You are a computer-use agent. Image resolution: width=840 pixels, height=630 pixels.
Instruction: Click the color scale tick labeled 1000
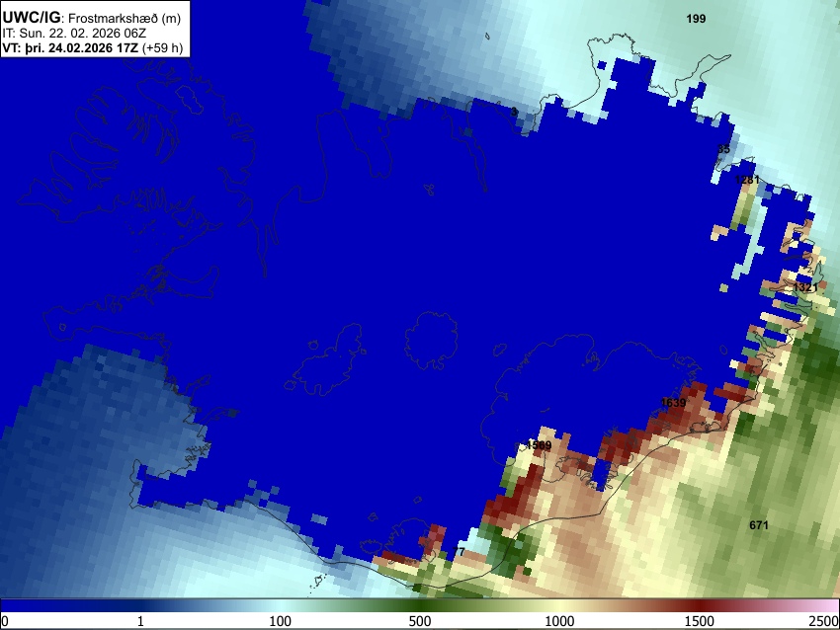tap(559, 621)
